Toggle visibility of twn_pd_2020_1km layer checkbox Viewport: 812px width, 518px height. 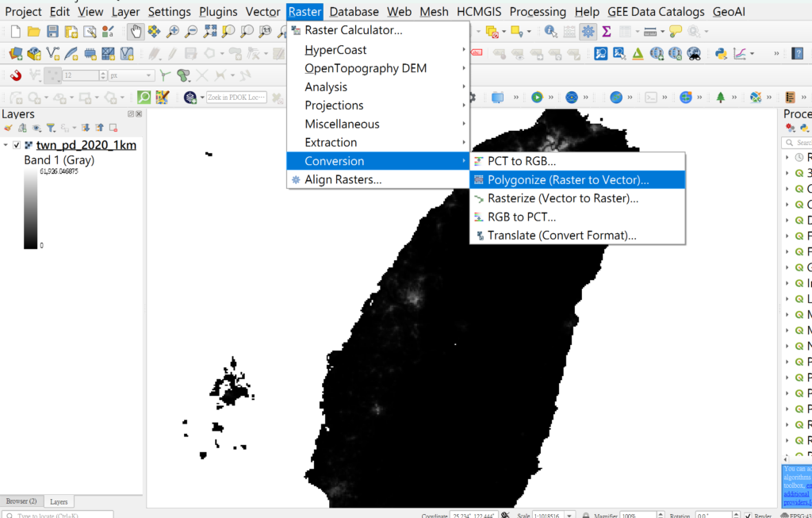pyautogui.click(x=17, y=145)
